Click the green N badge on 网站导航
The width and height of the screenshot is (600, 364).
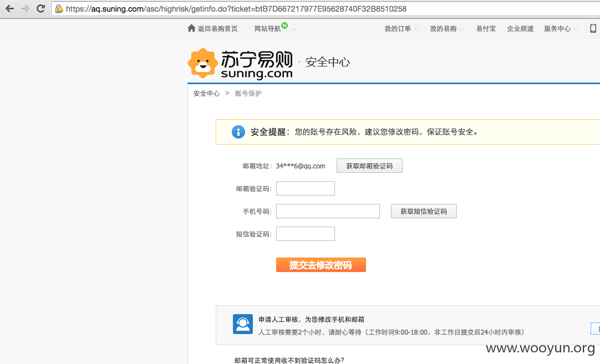pyautogui.click(x=284, y=25)
